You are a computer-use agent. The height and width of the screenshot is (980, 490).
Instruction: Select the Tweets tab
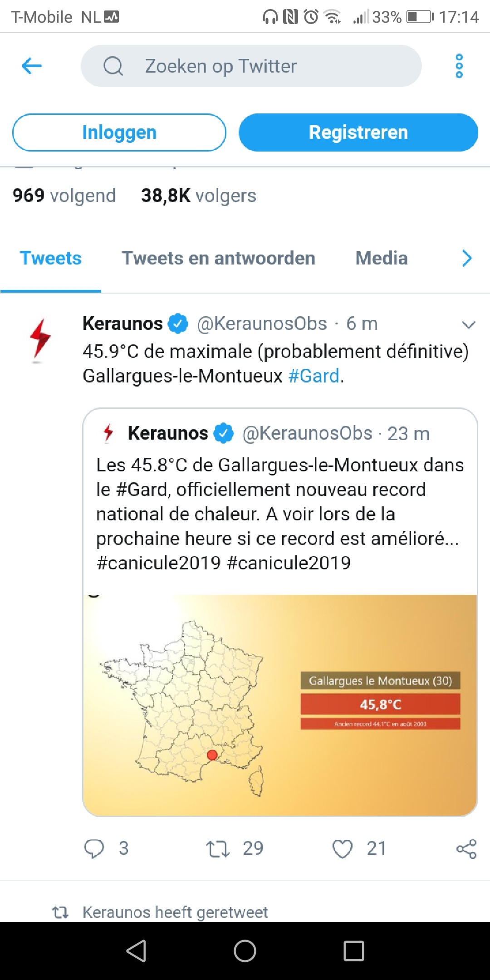click(x=50, y=258)
